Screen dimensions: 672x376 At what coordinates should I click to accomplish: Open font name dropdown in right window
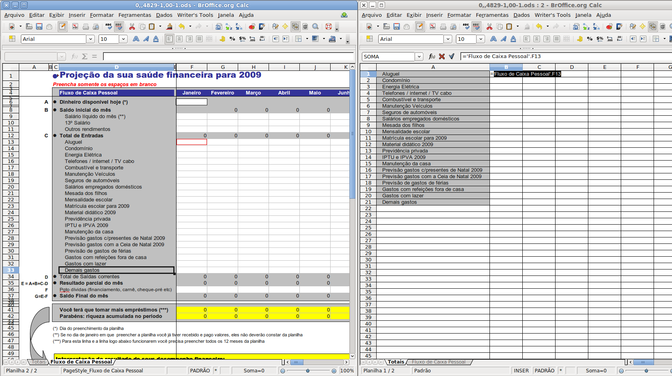click(x=448, y=39)
